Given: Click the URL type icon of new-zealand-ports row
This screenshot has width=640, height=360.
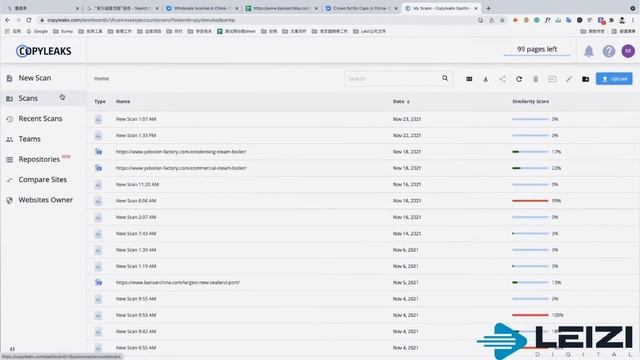Looking at the screenshot, I should coord(98,282).
